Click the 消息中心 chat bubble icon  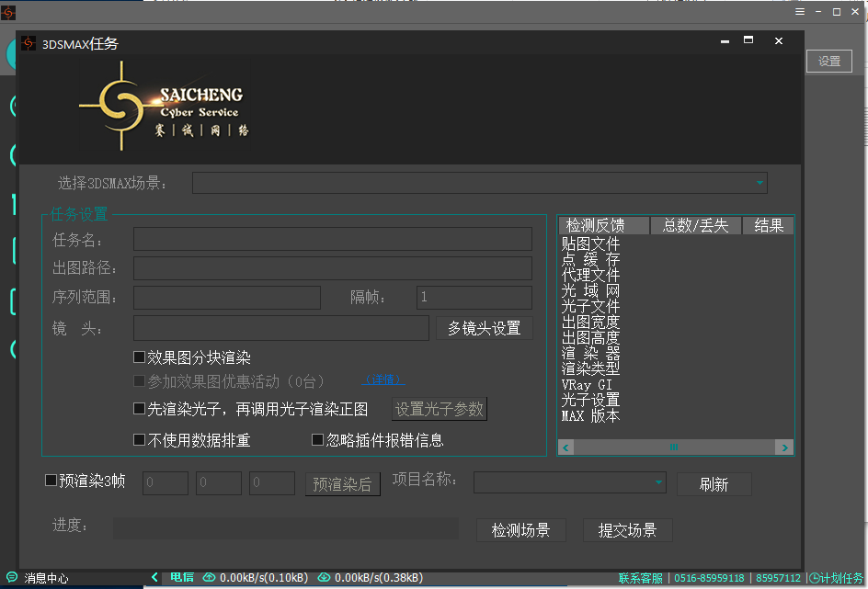pos(9,578)
